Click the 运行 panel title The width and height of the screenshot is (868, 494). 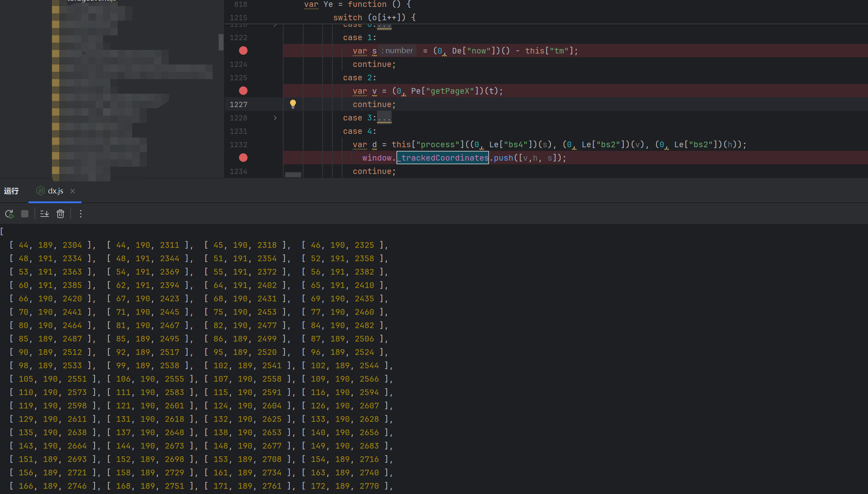click(x=11, y=191)
